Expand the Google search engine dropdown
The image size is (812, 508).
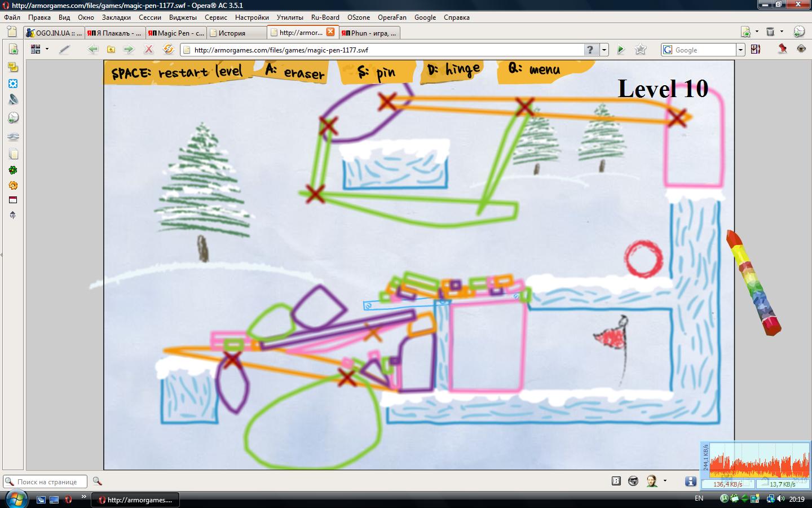740,50
